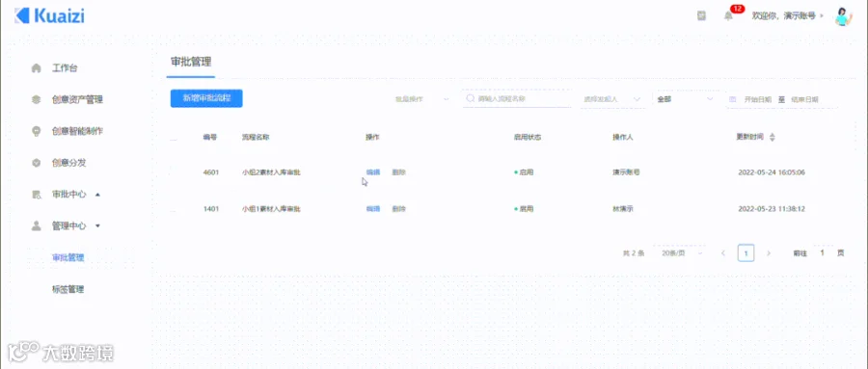Click 删除 for 小组2素材入库审批
The height and width of the screenshot is (369, 868).
coord(399,172)
